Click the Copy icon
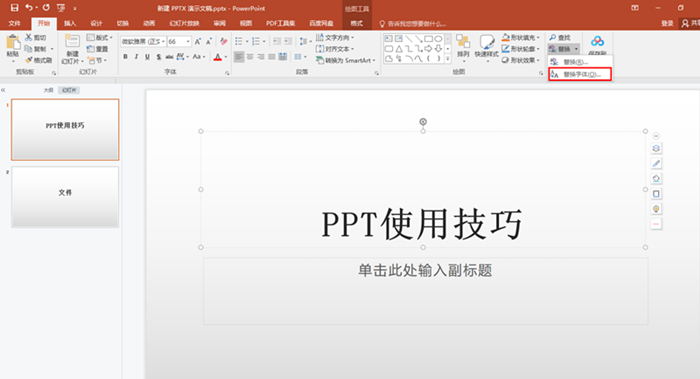This screenshot has width=700, height=379. tap(29, 49)
